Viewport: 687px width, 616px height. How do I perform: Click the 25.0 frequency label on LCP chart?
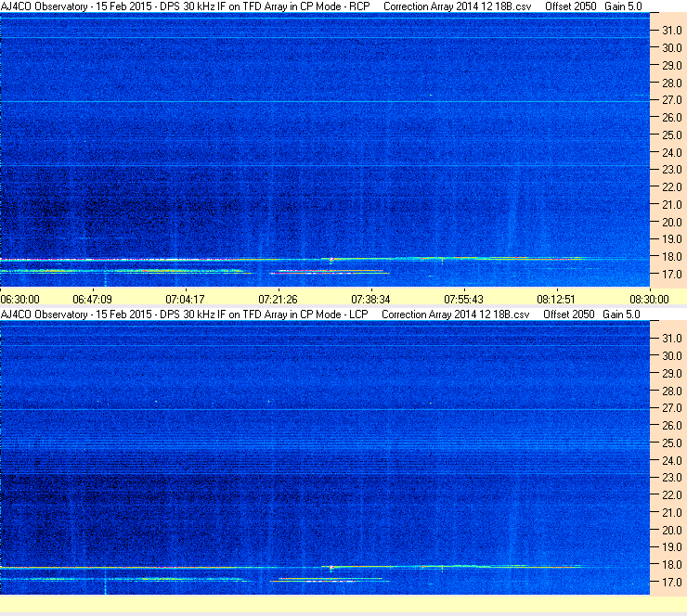(672, 443)
